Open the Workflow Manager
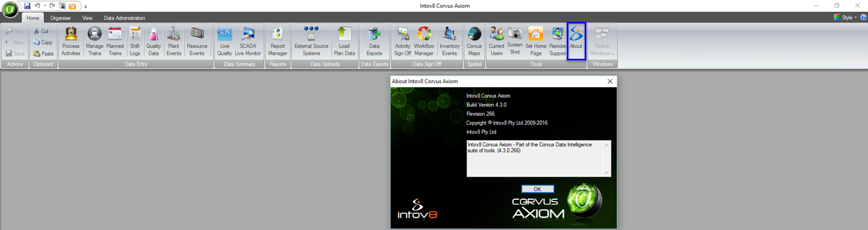Screen dimensions: 868x230 424,41
